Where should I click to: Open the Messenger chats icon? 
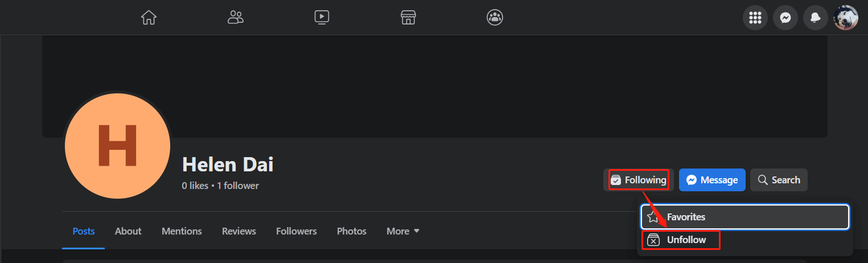click(x=785, y=18)
